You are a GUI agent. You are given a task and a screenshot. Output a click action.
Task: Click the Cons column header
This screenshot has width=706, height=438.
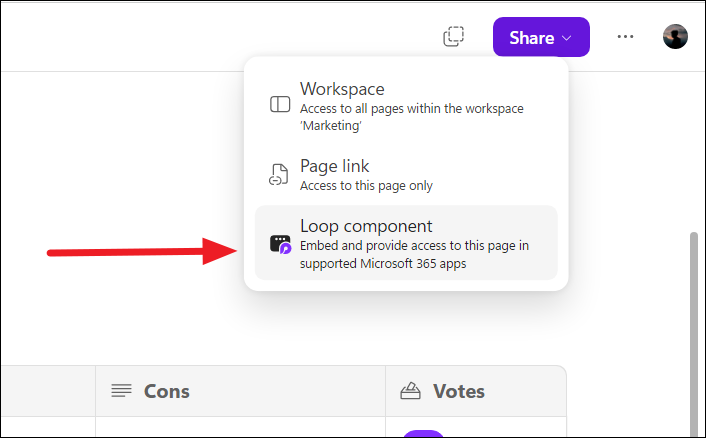(240, 391)
